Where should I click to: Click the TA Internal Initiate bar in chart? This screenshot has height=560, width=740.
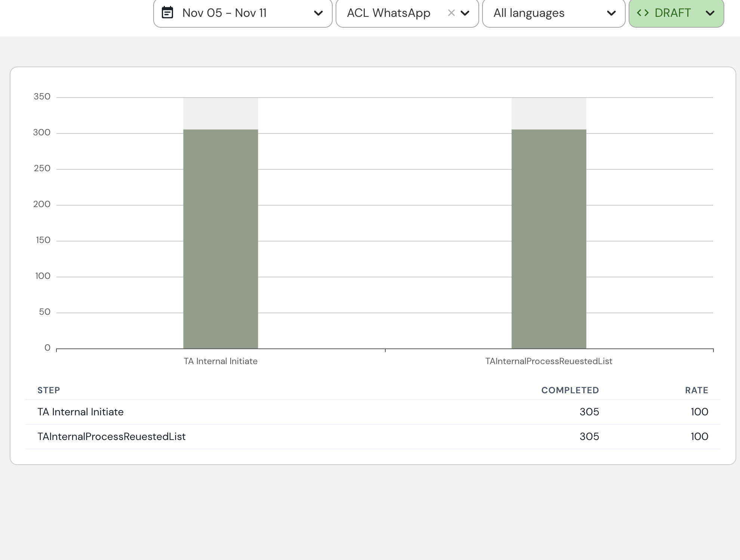tap(221, 239)
